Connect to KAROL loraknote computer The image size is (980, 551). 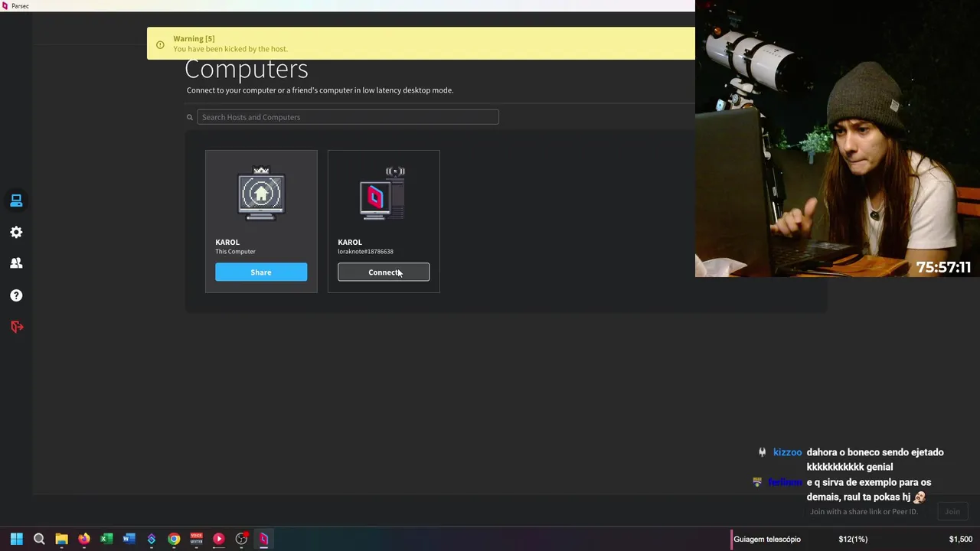(384, 272)
